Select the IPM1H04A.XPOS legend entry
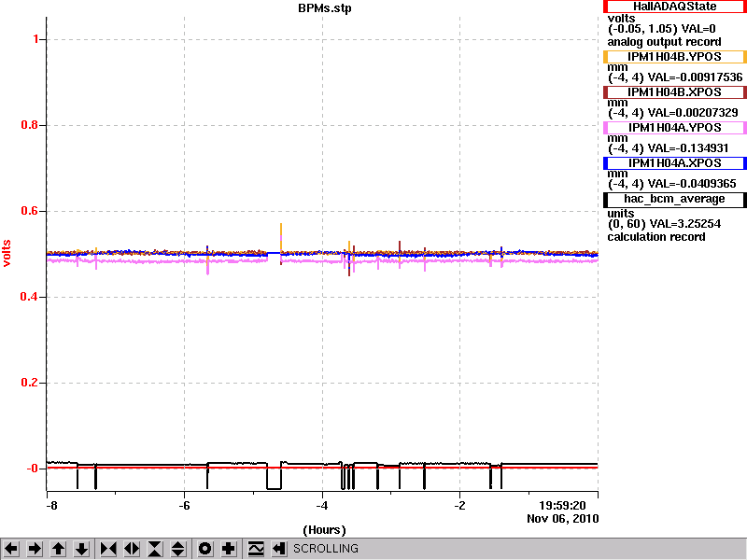The width and height of the screenshot is (747, 560). click(x=674, y=163)
